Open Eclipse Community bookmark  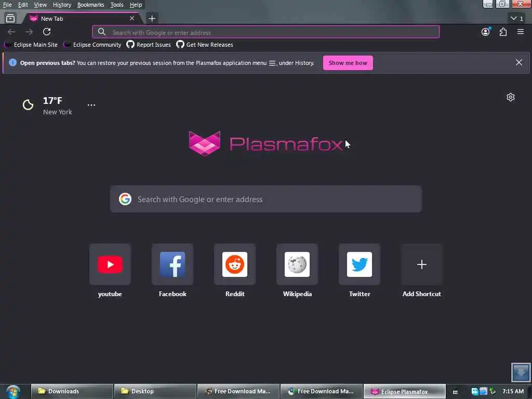click(92, 45)
